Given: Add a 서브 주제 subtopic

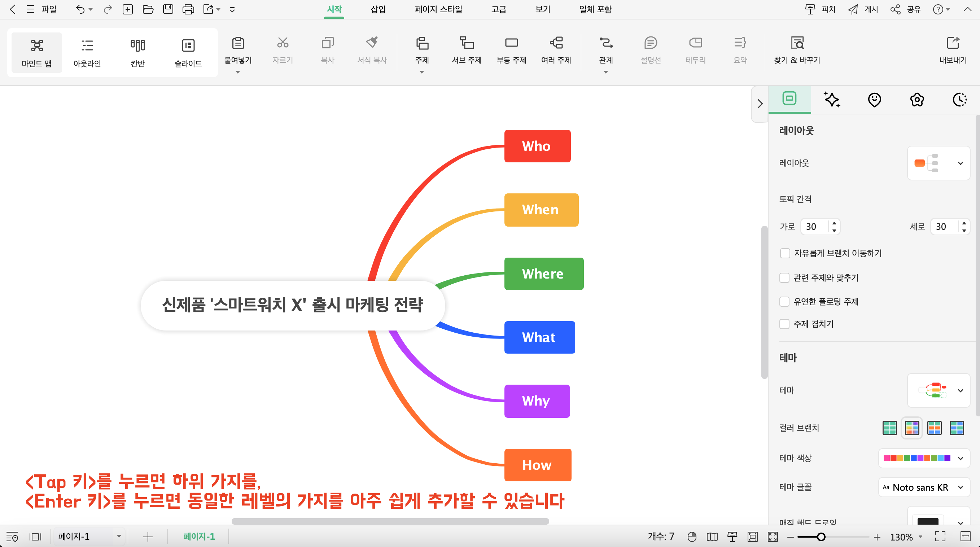Looking at the screenshot, I should pyautogui.click(x=467, y=49).
